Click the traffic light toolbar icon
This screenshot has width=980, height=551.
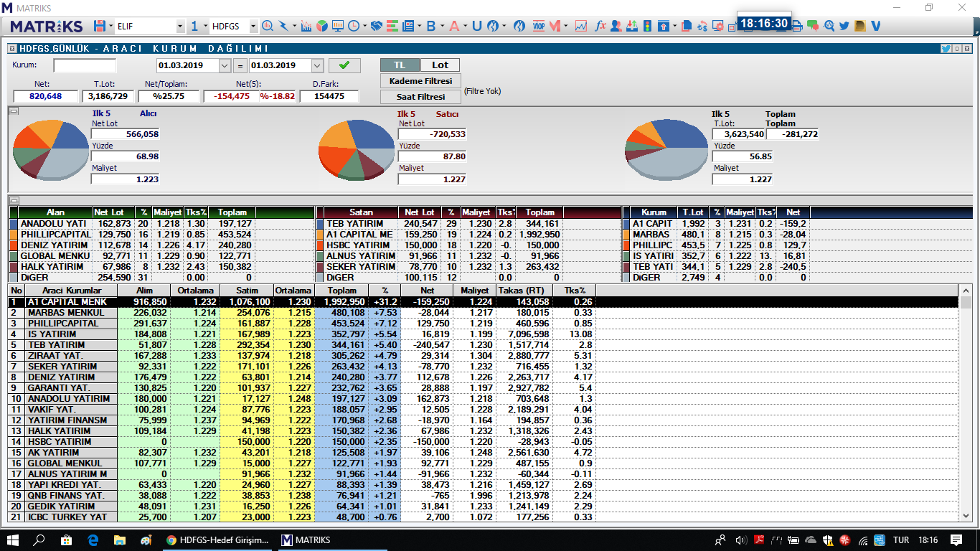(647, 27)
